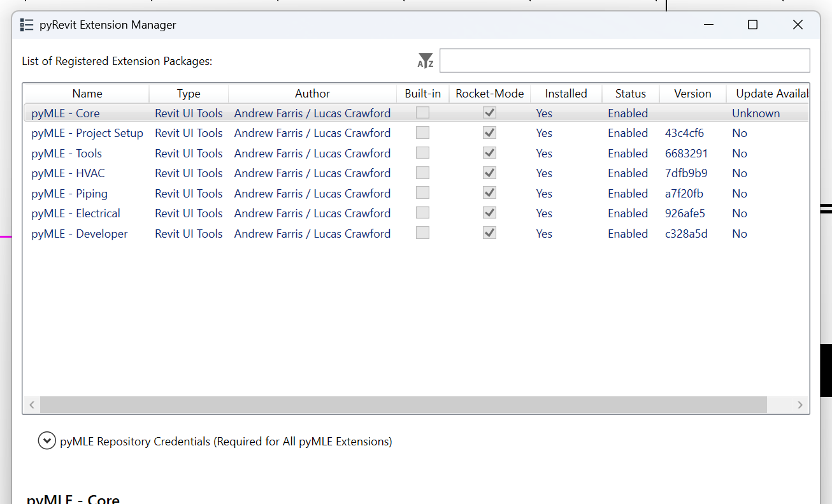
Task: Minimize the Extension Manager window
Action: pos(708,25)
